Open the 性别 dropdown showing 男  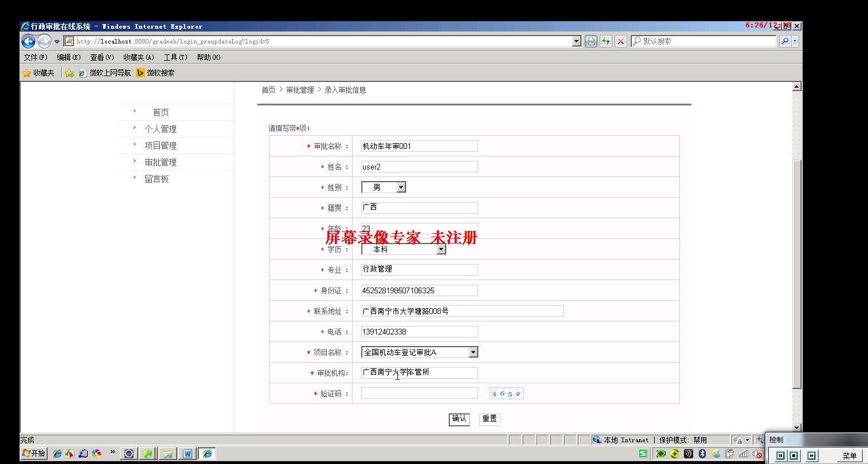(x=384, y=187)
